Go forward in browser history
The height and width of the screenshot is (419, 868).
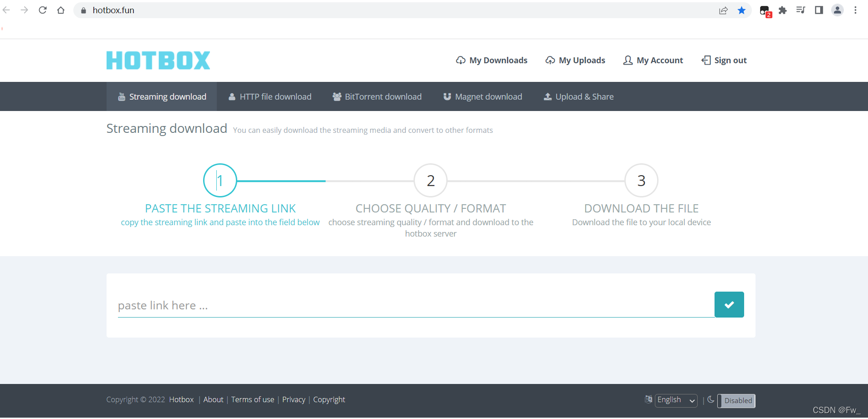pos(25,10)
